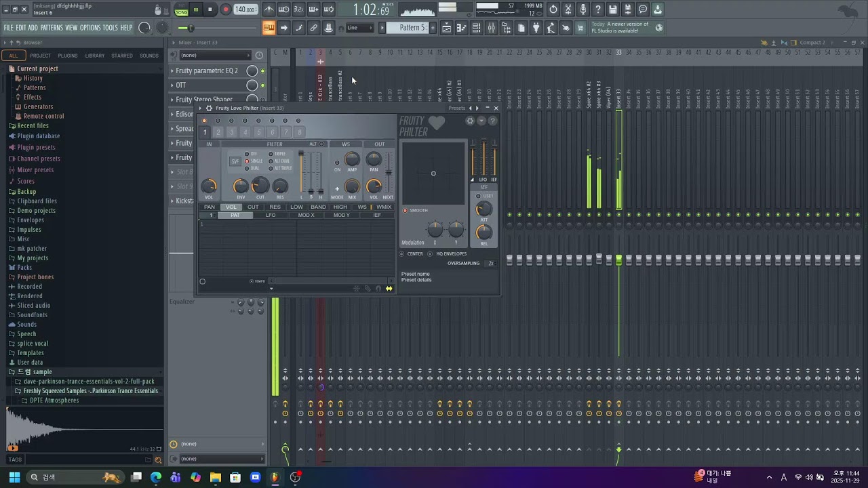Click the tempo 140.000 field

point(245,9)
